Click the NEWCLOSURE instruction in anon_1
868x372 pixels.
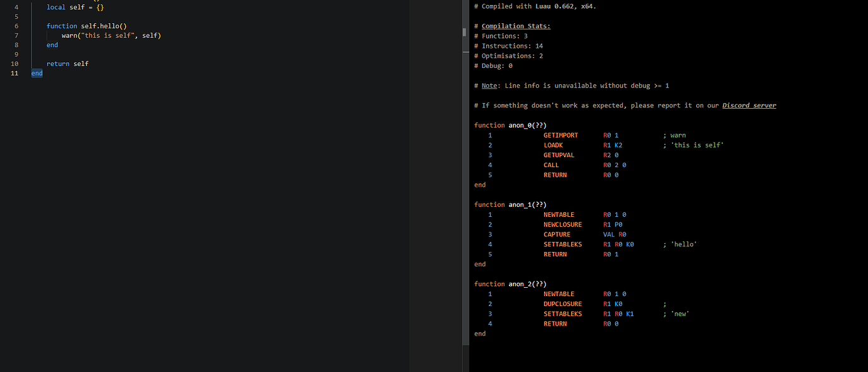(562, 224)
